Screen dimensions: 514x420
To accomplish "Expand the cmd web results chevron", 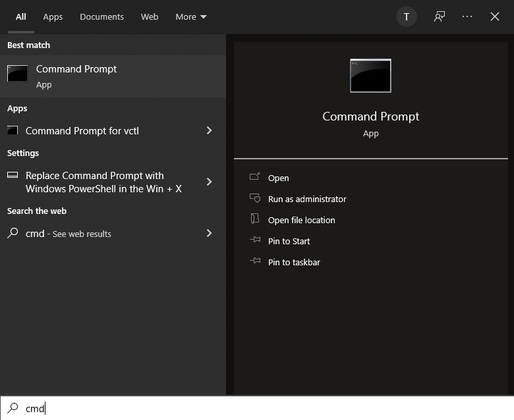I will click(209, 233).
